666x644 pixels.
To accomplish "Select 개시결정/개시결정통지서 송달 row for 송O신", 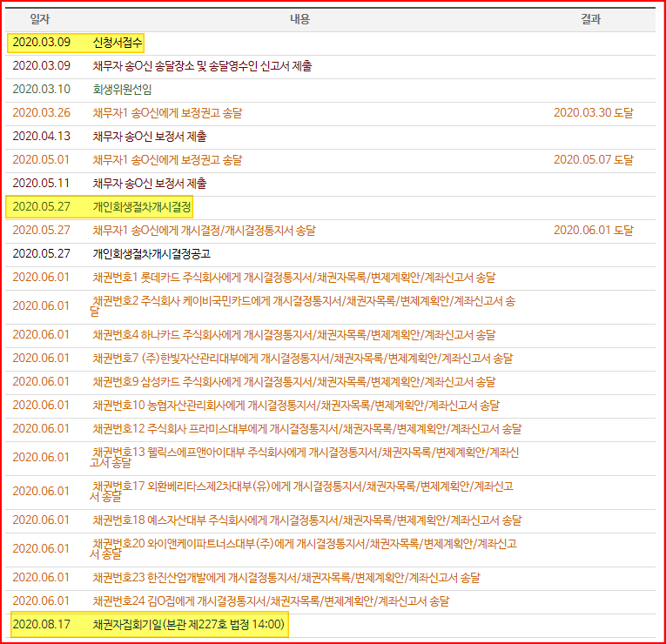I will point(331,231).
